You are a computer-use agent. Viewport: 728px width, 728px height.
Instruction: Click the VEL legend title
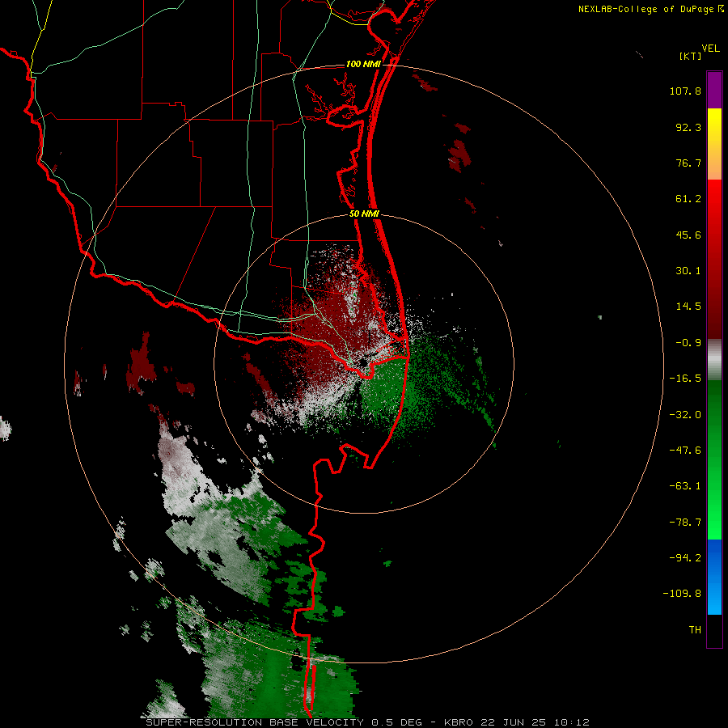click(x=710, y=49)
